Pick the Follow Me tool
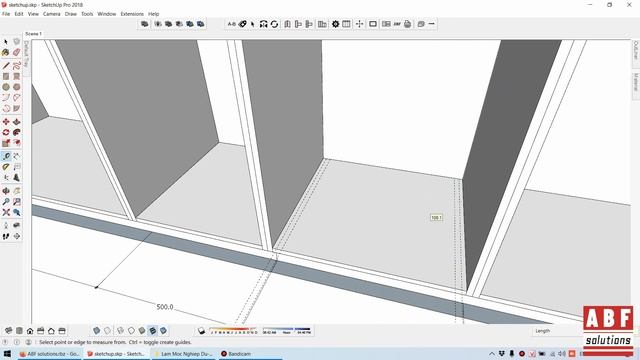The width and height of the screenshot is (640, 360). pos(16,132)
